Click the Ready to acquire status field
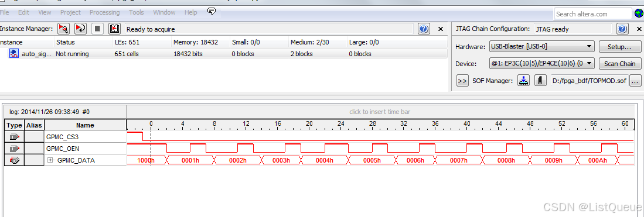644x217 pixels. (x=269, y=29)
